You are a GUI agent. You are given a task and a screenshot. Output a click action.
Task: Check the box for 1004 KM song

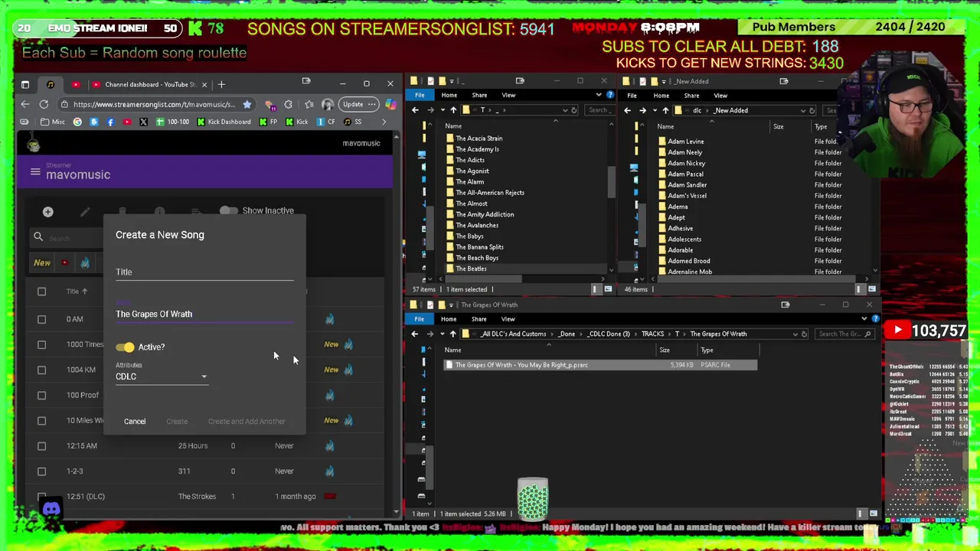click(42, 370)
